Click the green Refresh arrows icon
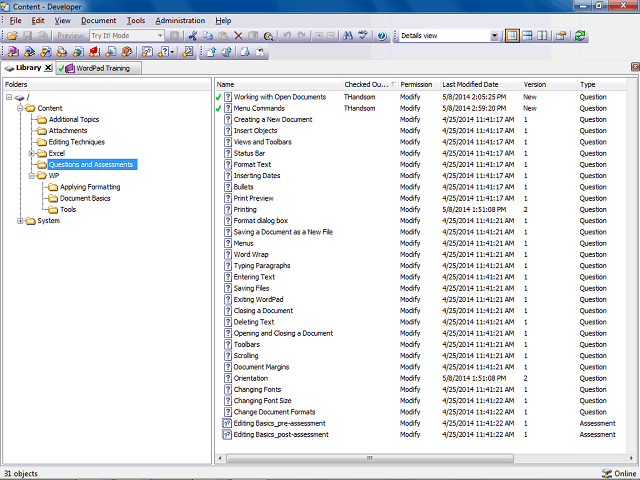Image resolution: width=640 pixels, height=480 pixels. click(x=580, y=36)
